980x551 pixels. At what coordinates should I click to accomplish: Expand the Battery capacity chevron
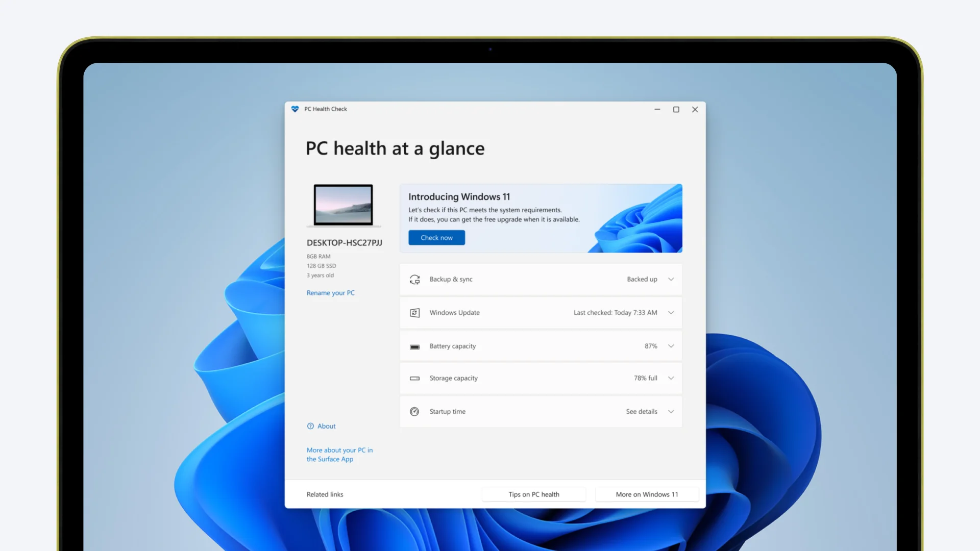click(671, 346)
